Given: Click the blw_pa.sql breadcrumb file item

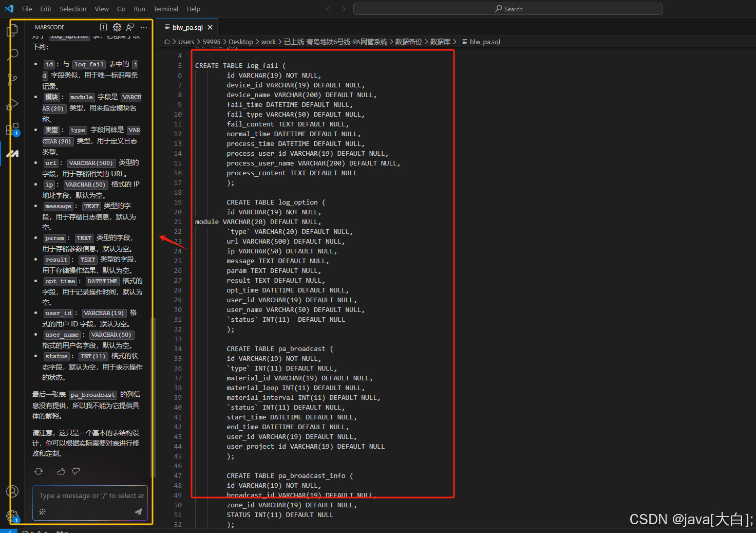Looking at the screenshot, I should (481, 42).
